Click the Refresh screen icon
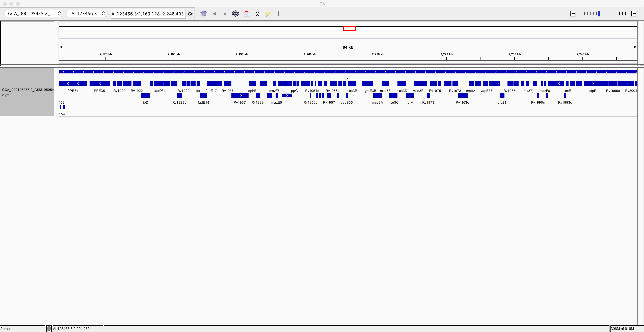This screenshot has height=332, width=644. click(x=235, y=14)
